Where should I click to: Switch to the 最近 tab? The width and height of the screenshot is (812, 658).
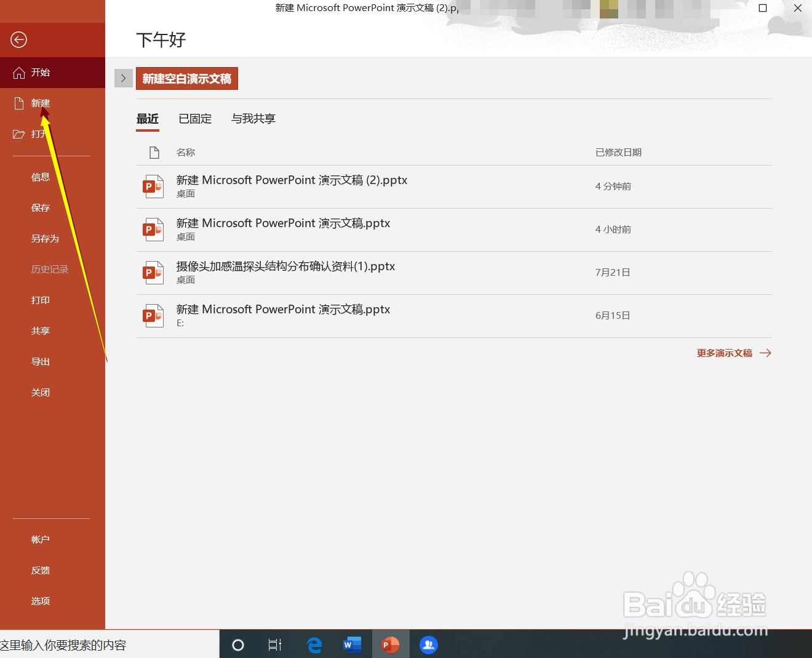[148, 119]
